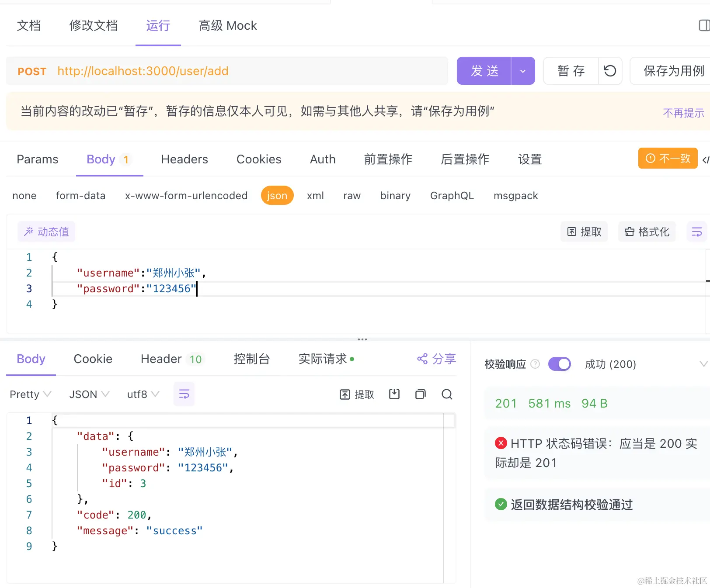Open the 高级 Mock tab
The width and height of the screenshot is (710, 588).
(228, 26)
